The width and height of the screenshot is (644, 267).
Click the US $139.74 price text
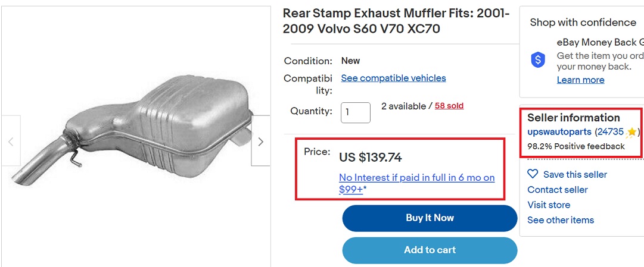pyautogui.click(x=371, y=158)
